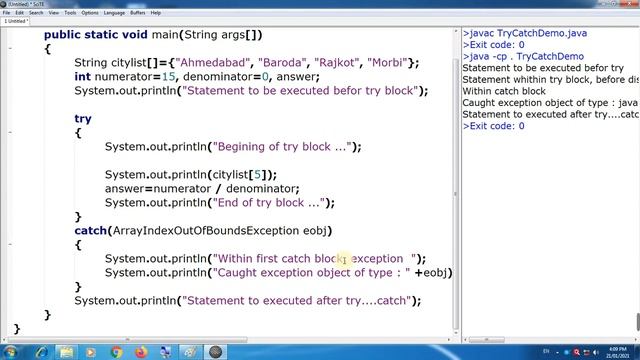The image size is (640, 360).
Task: Click the output pane horizontal scrollbar thumb
Action: click(487, 340)
